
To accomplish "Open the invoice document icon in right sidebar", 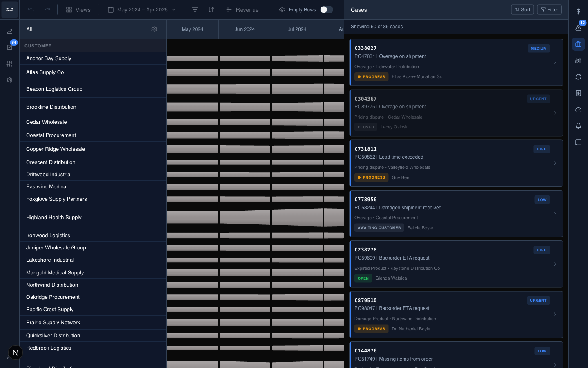I will pyautogui.click(x=578, y=93).
